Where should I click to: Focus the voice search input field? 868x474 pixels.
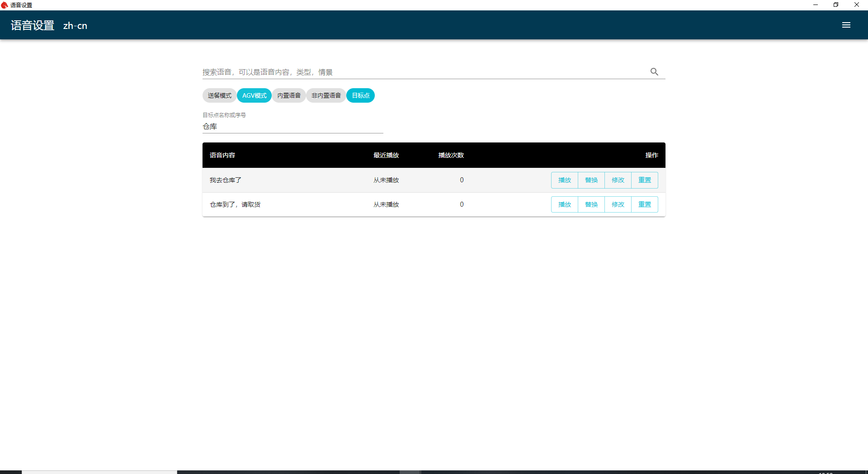420,72
